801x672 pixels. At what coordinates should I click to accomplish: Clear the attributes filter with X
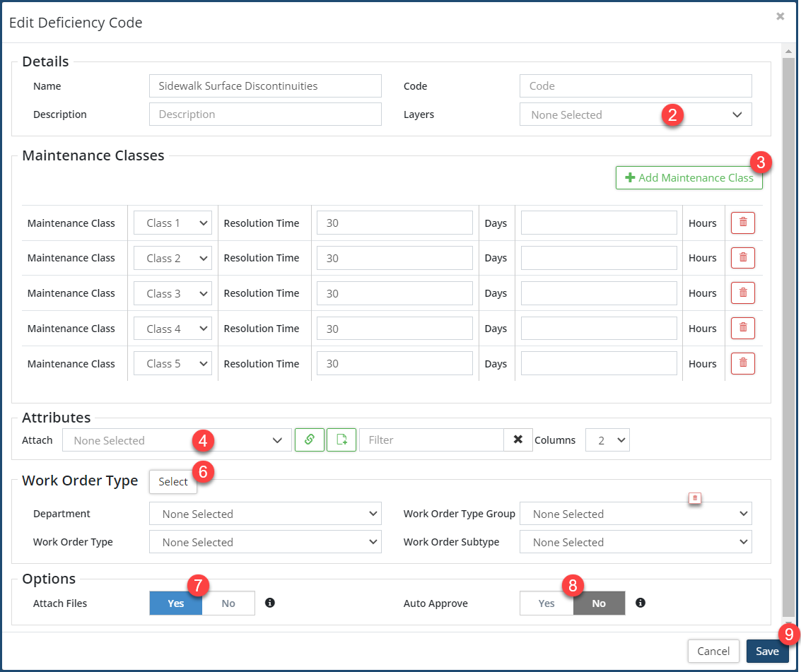tap(518, 440)
